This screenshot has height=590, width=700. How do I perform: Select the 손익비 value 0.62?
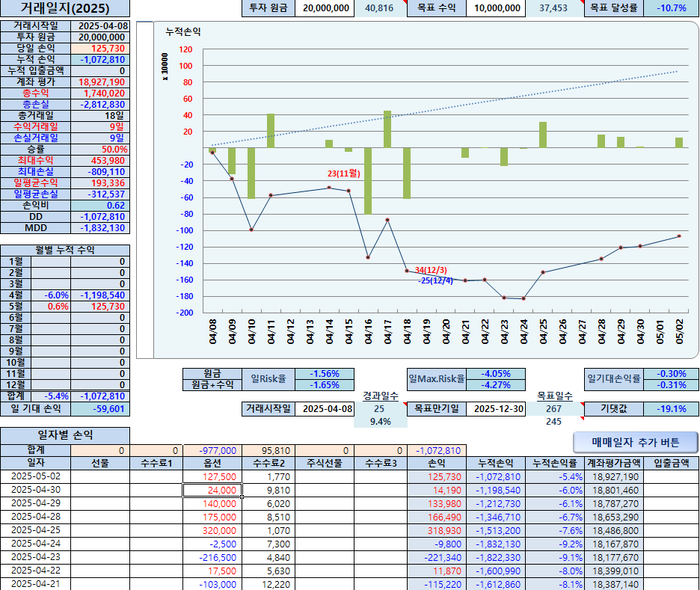pyautogui.click(x=100, y=206)
